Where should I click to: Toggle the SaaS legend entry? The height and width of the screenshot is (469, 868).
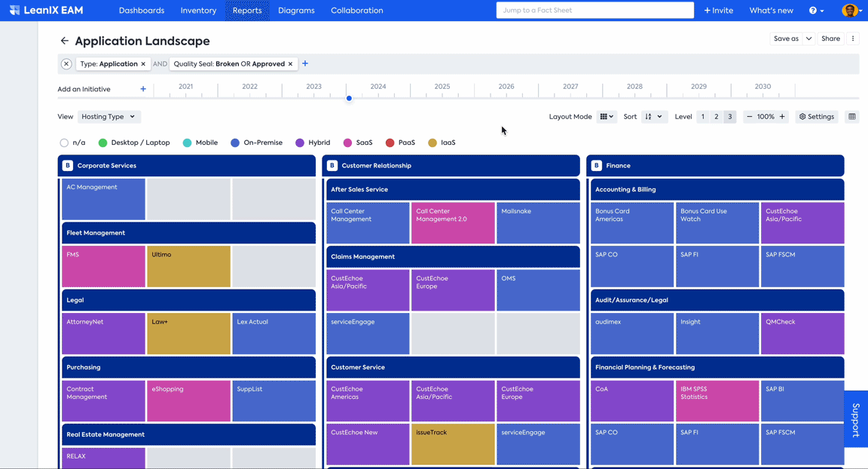click(358, 143)
